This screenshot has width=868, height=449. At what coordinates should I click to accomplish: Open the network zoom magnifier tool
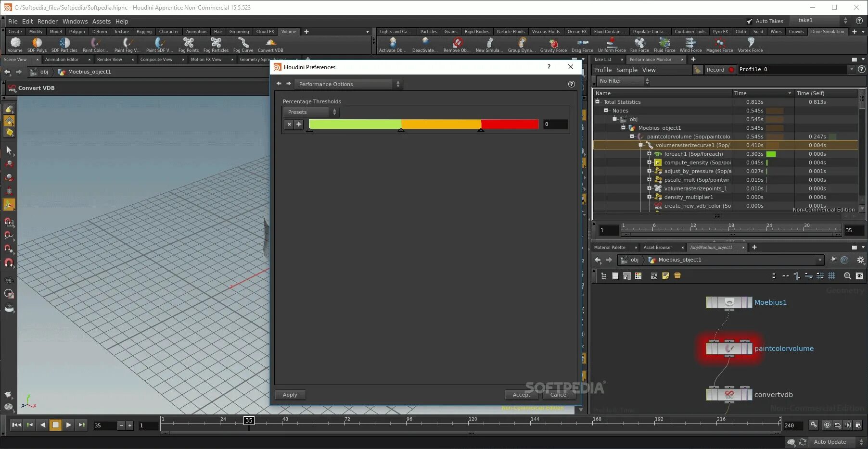(847, 276)
